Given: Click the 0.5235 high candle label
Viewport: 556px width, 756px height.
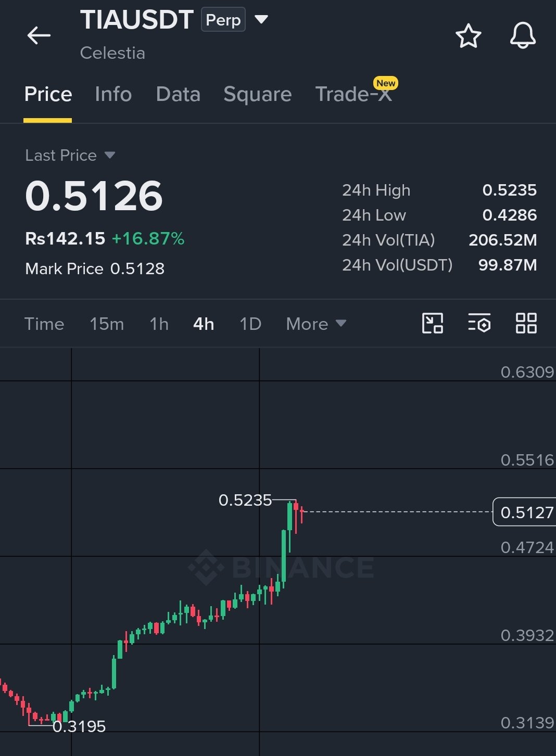Looking at the screenshot, I should (245, 500).
